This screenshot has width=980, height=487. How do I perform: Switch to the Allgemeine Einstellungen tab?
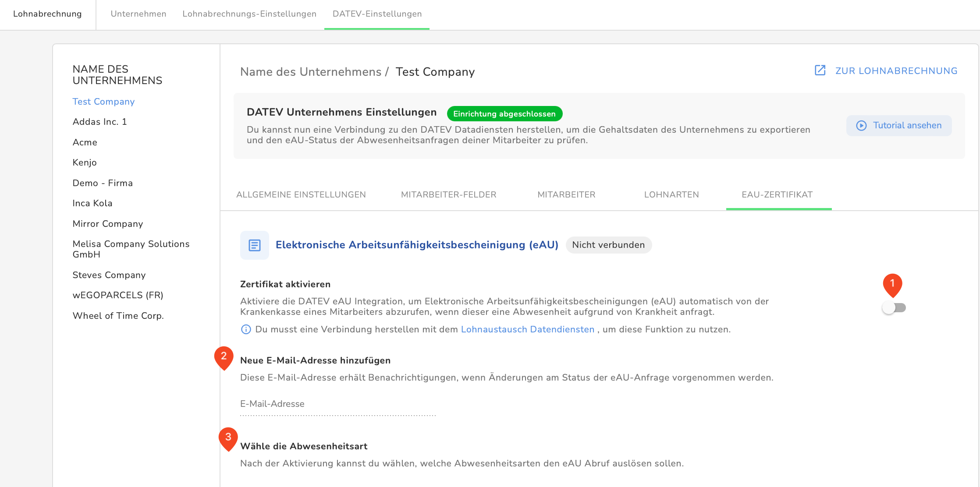point(301,195)
